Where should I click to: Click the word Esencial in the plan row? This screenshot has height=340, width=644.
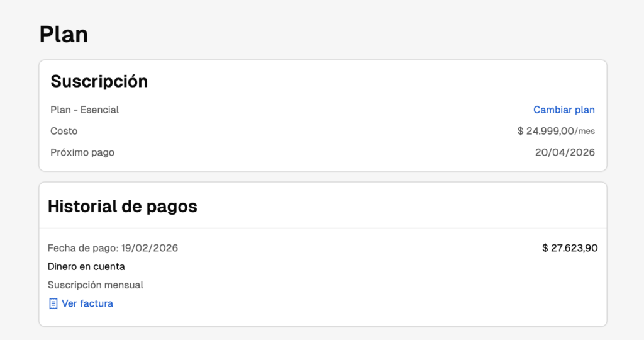pos(99,110)
